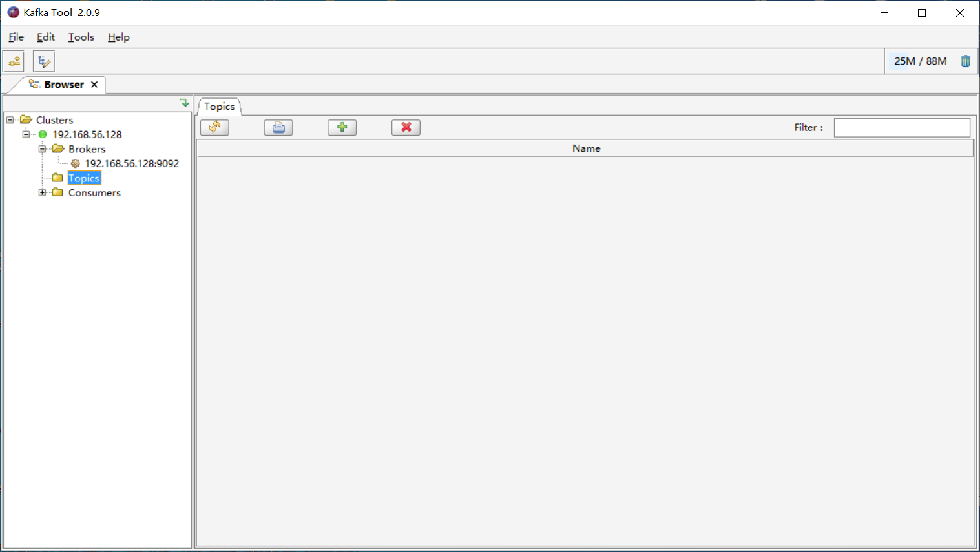Click the Brokers folder icon
The image size is (980, 552).
(59, 148)
